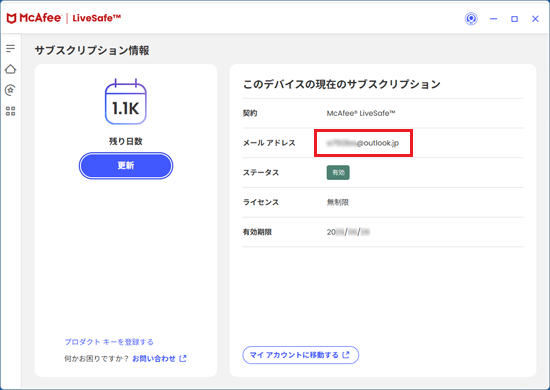Click the 1.1K calendar icon
The height and width of the screenshot is (390, 550).
coord(126,102)
